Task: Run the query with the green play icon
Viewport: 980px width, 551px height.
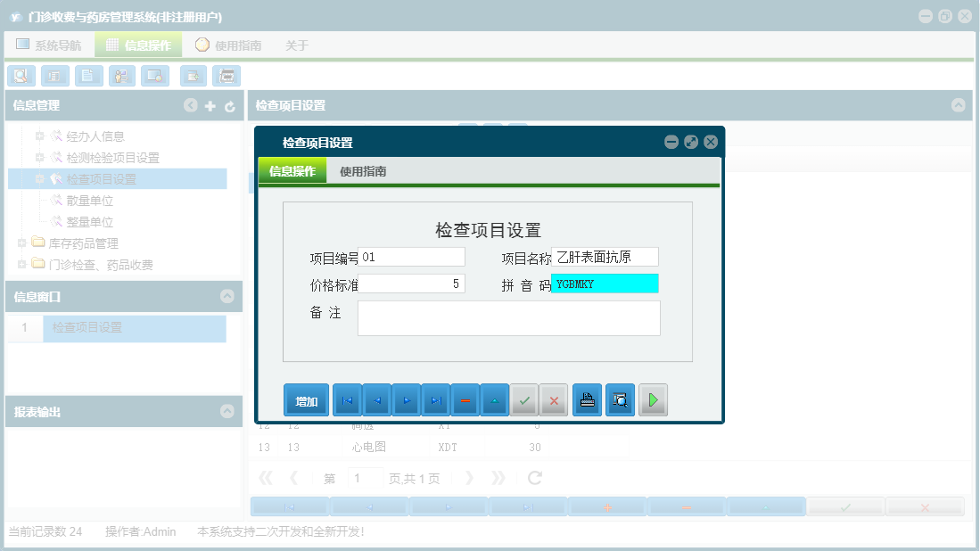Action: pyautogui.click(x=653, y=399)
